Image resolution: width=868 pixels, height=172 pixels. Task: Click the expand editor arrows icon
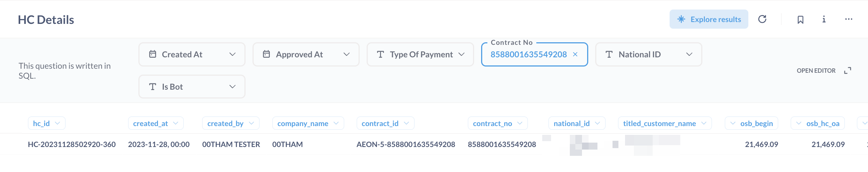(847, 71)
